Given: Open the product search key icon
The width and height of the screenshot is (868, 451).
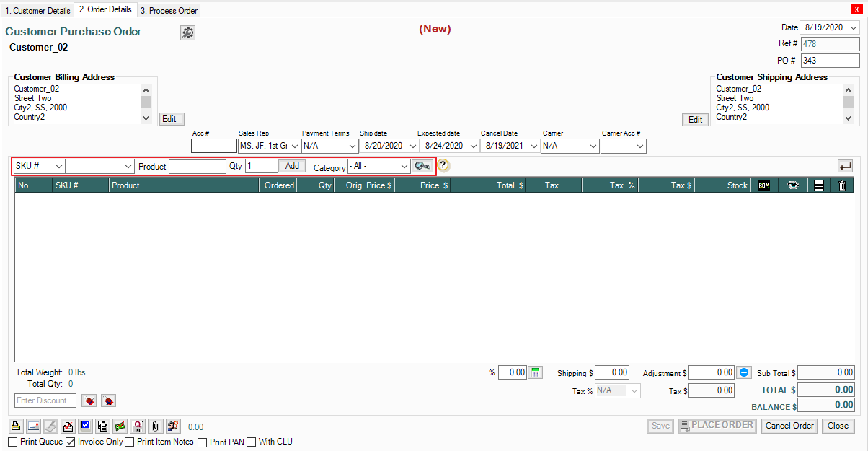Looking at the screenshot, I should (422, 166).
